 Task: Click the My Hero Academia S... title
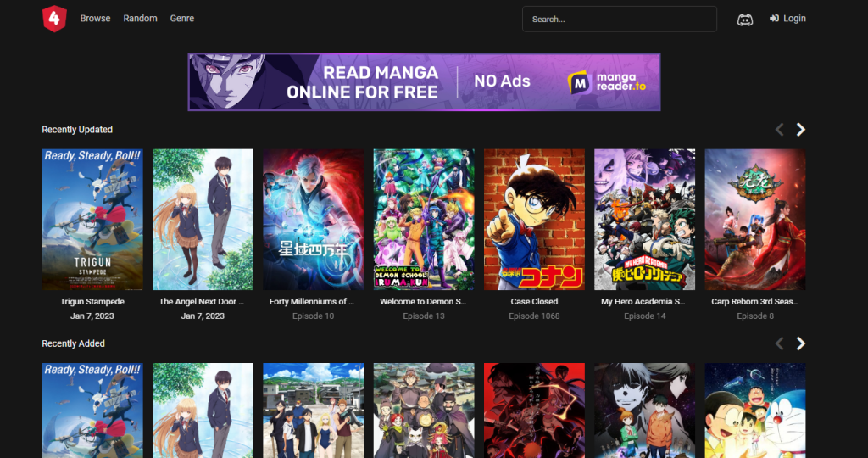643,302
